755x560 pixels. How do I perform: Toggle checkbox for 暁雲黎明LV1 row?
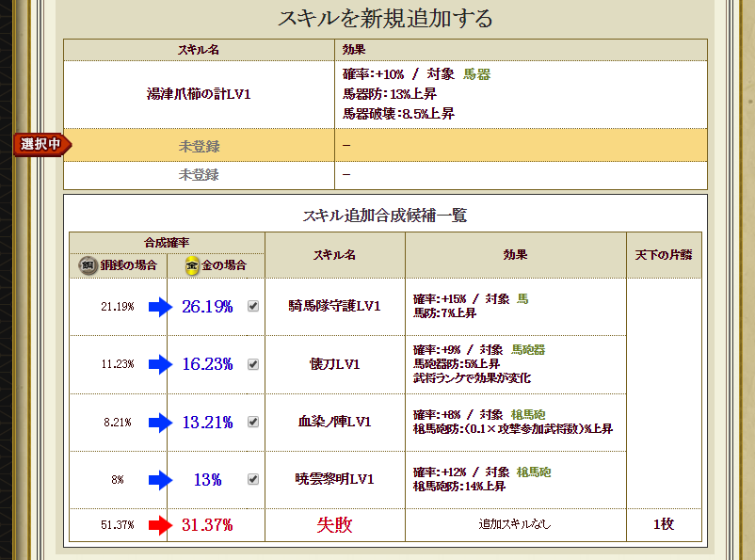[253, 479]
